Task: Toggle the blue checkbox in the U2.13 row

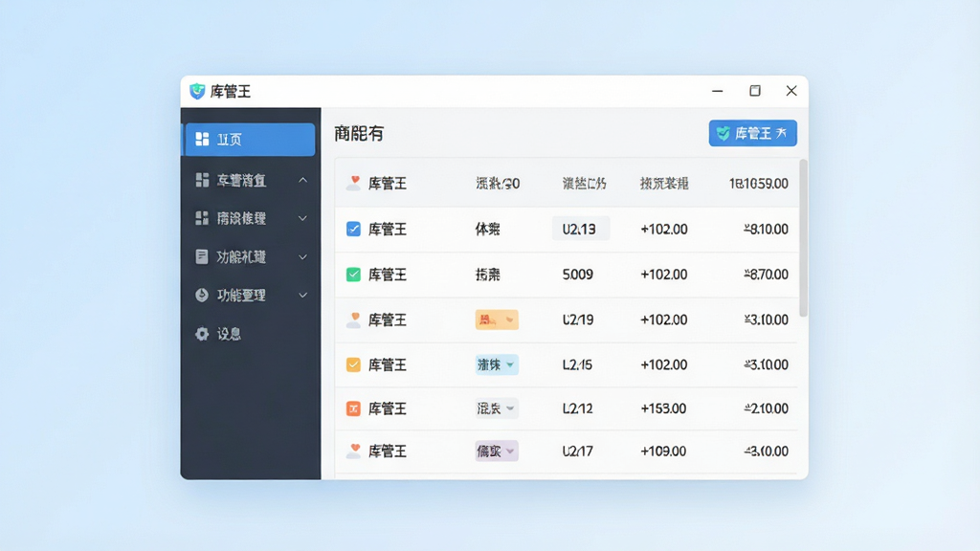Action: 353,229
